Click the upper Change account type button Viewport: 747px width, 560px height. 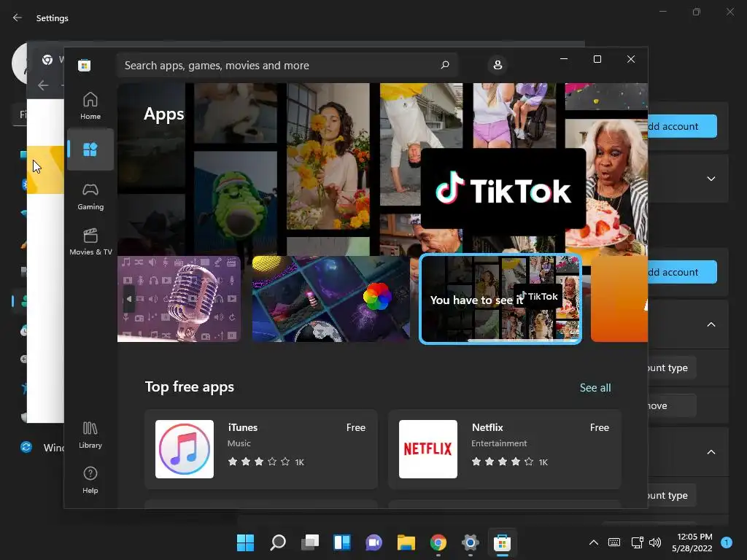[672, 367]
